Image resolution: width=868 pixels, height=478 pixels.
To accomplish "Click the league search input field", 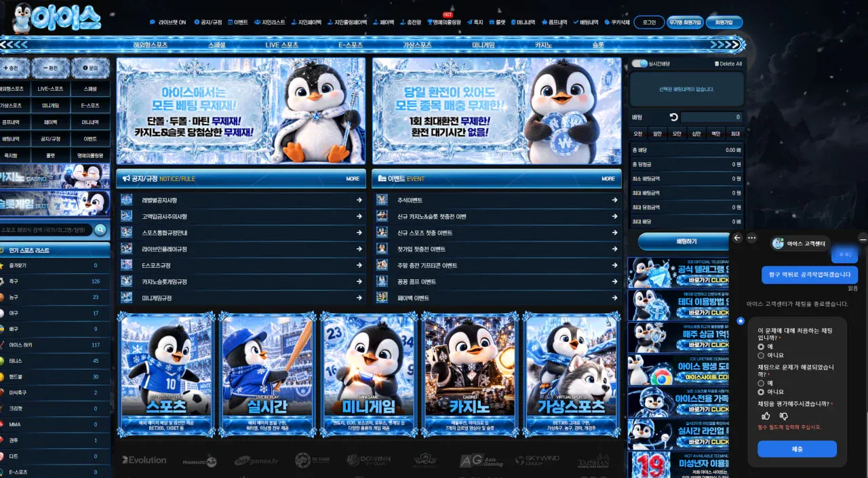I will (46, 230).
